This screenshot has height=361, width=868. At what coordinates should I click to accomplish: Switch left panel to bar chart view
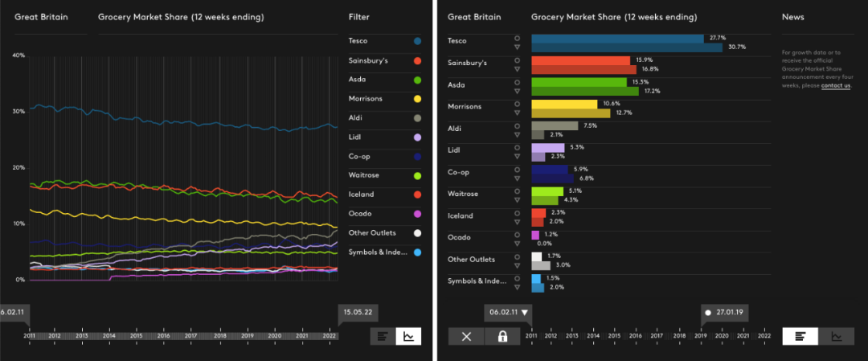click(x=383, y=336)
